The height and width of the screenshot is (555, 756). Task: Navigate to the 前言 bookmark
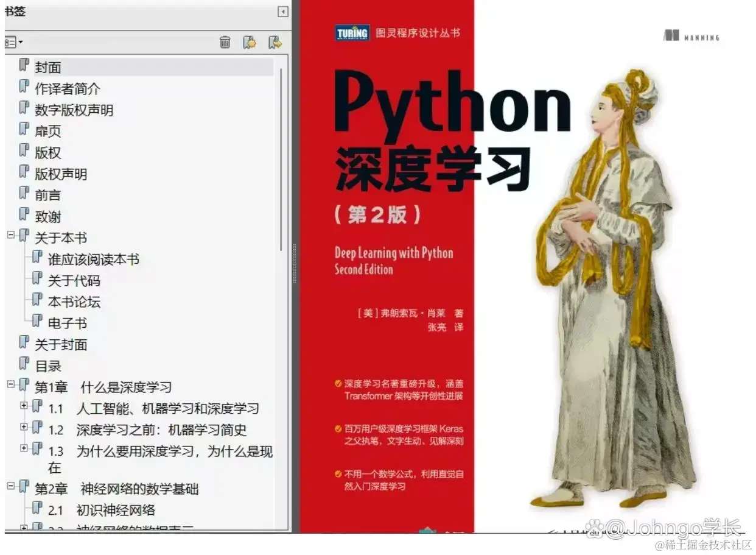coord(47,196)
